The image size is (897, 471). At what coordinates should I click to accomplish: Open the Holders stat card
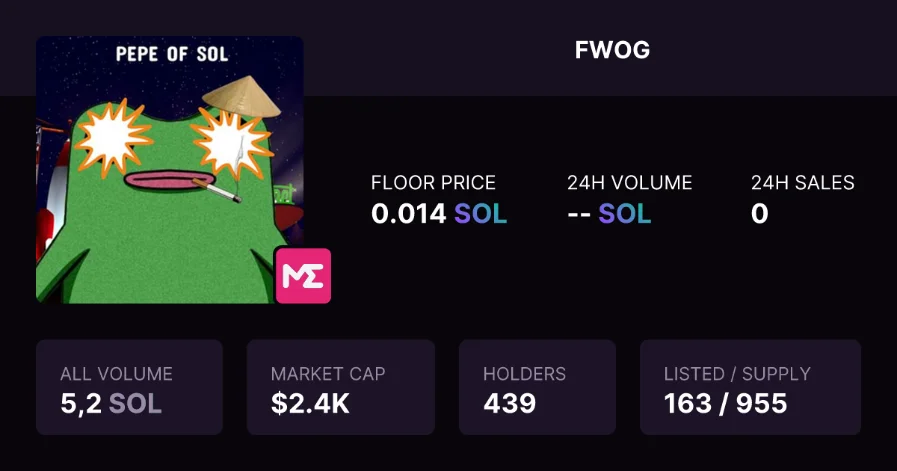[537, 387]
